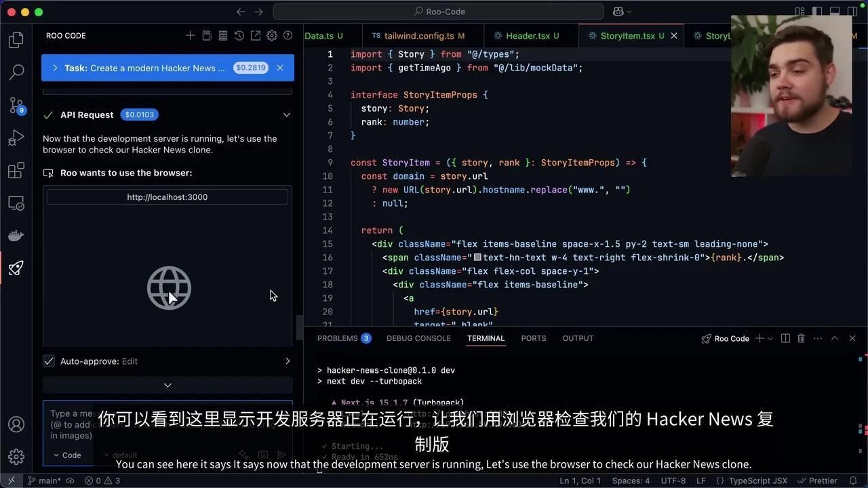868x488 pixels.
Task: Open the Docker whale view
Action: click(16, 235)
